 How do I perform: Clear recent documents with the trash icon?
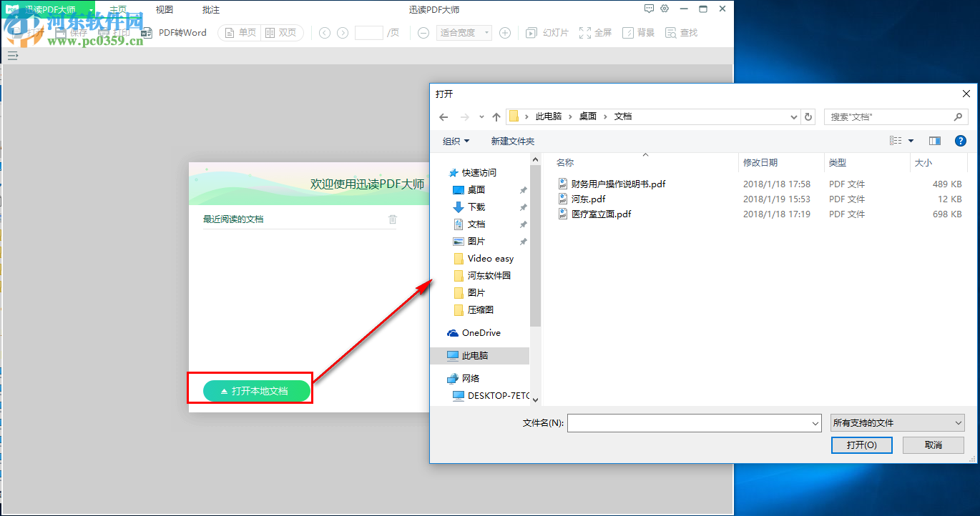[392, 219]
